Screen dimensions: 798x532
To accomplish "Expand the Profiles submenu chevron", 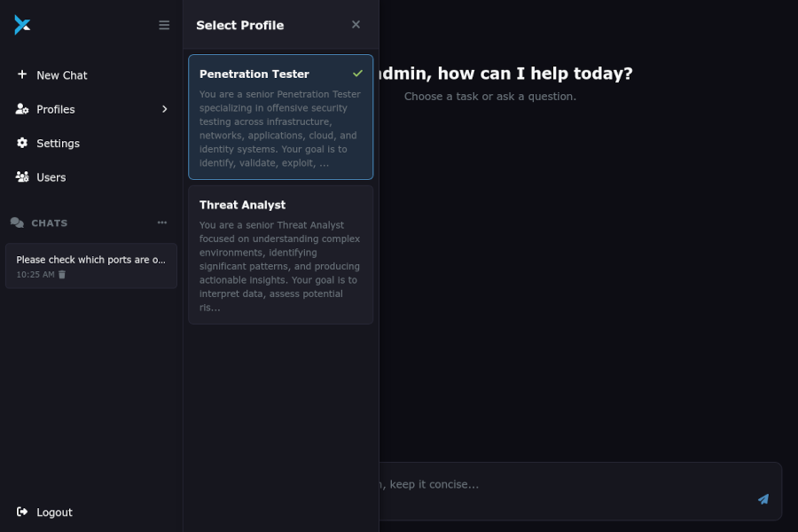I will tap(165, 109).
